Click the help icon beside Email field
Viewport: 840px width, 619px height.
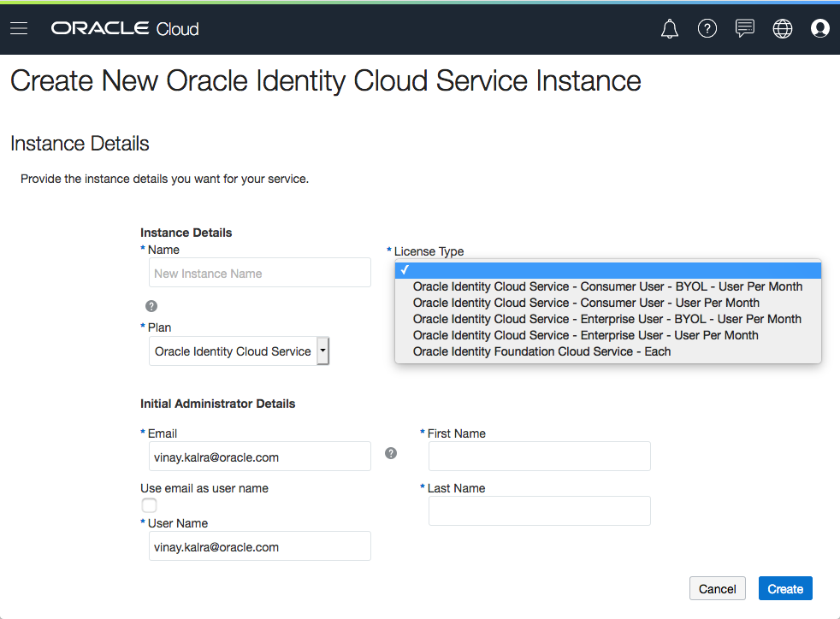click(391, 453)
